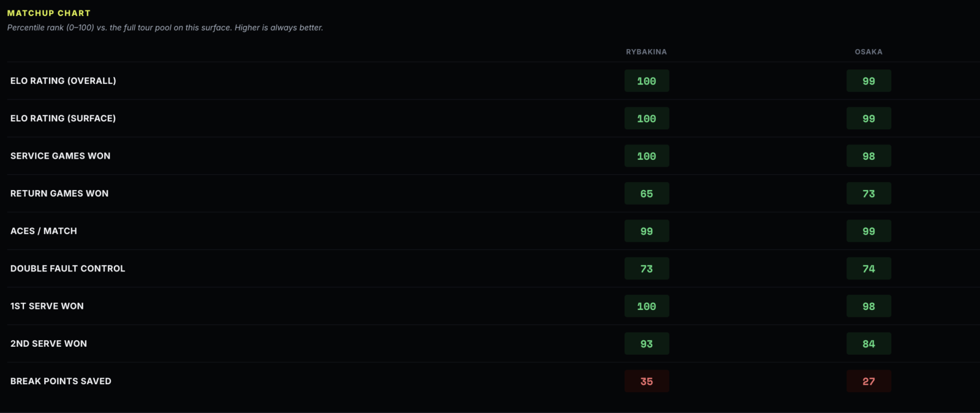
Task: Click Osaka's 74 double fault control badge
Action: (869, 268)
